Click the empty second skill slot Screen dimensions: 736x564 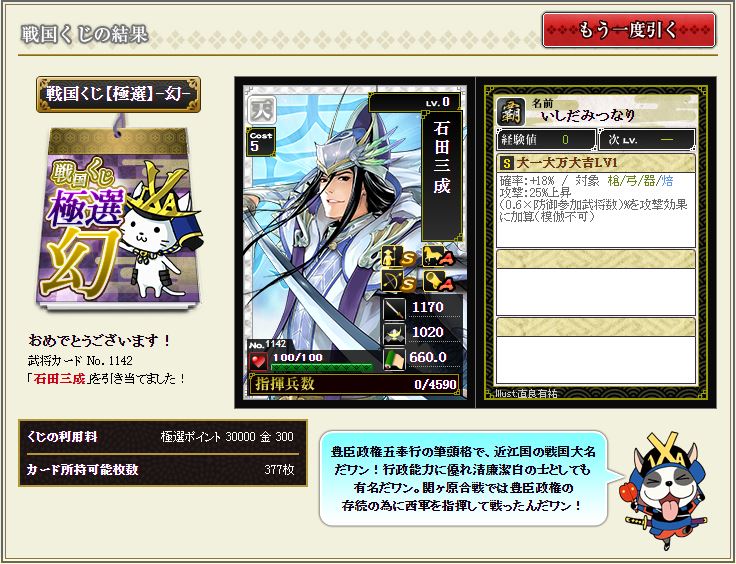(596, 282)
